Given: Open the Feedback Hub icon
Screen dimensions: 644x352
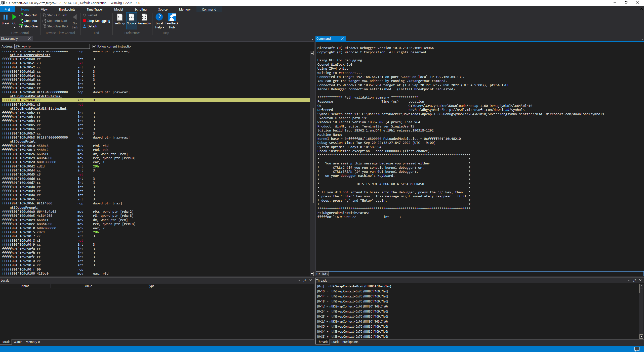Looking at the screenshot, I should pyautogui.click(x=172, y=17).
